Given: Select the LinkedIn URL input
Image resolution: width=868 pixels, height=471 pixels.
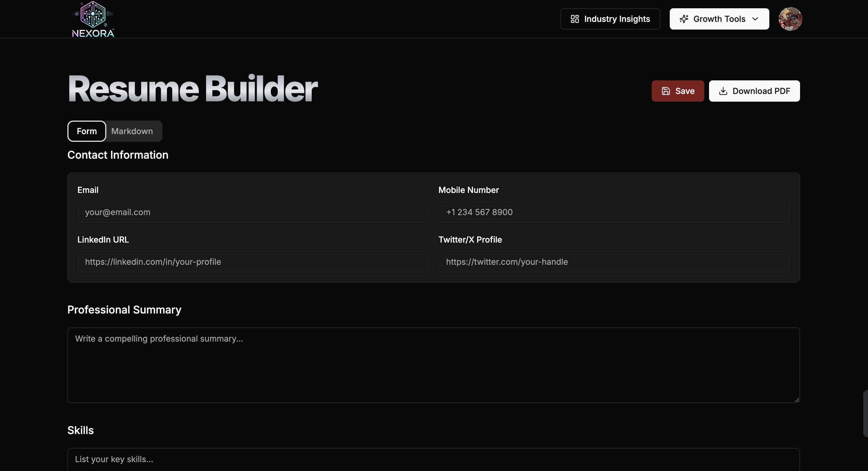Looking at the screenshot, I should pyautogui.click(x=253, y=262).
